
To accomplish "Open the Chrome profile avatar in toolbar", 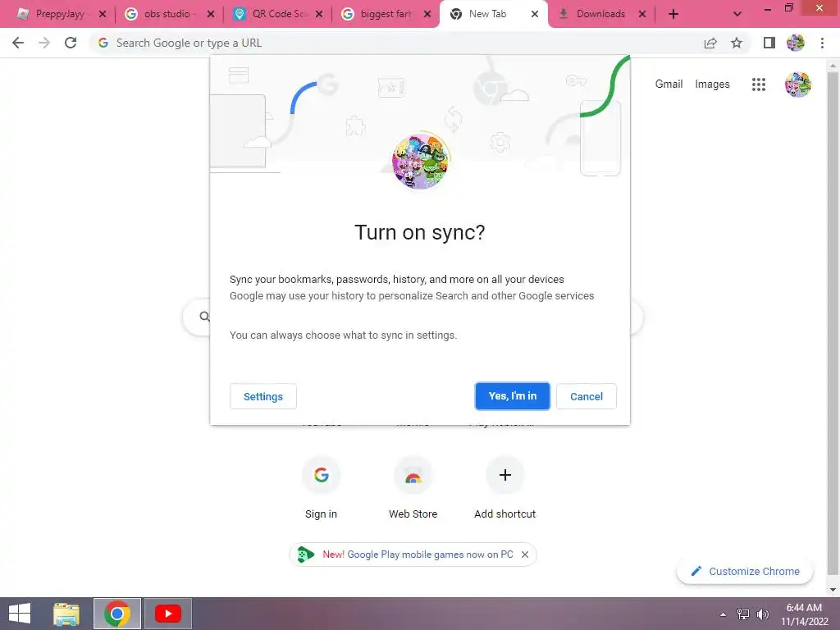I will [796, 43].
